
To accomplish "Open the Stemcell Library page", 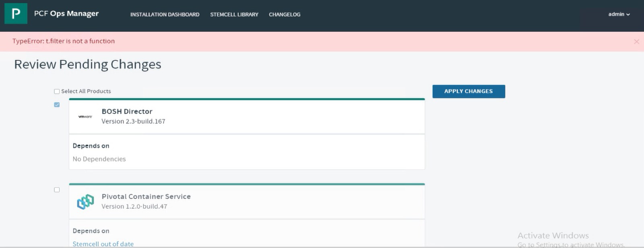I will (x=234, y=15).
